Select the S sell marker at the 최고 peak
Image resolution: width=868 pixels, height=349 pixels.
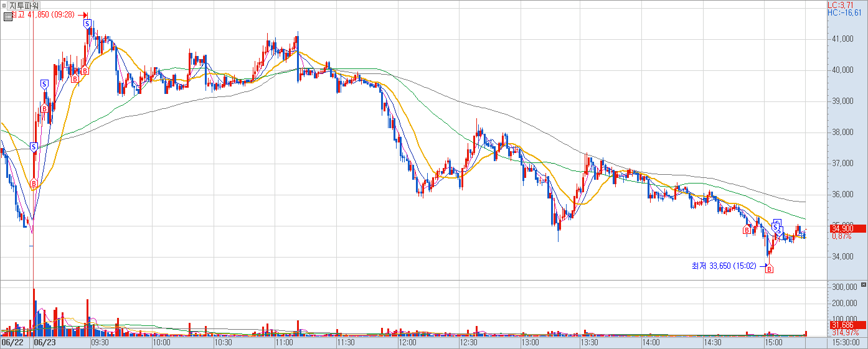87,24
